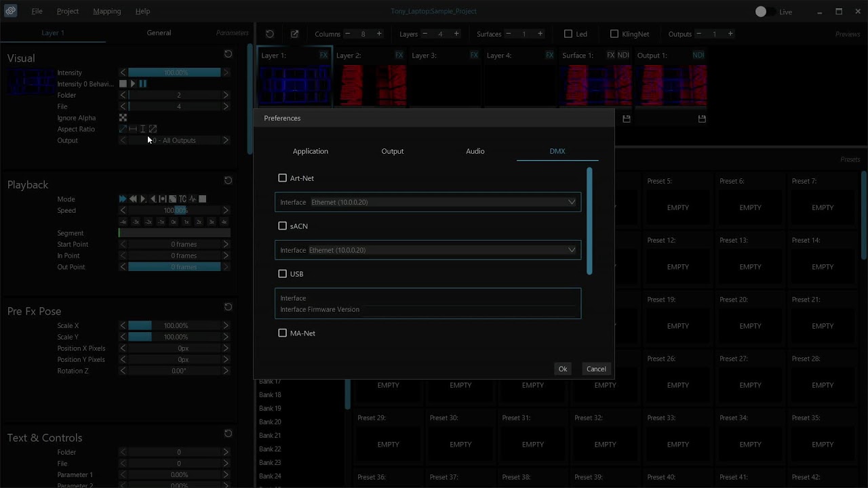Open the Help menu
This screenshot has width=868, height=488.
pyautogui.click(x=142, y=12)
